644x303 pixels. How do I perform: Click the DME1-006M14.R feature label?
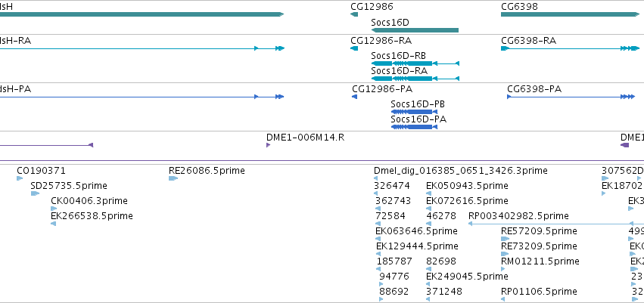(306, 138)
